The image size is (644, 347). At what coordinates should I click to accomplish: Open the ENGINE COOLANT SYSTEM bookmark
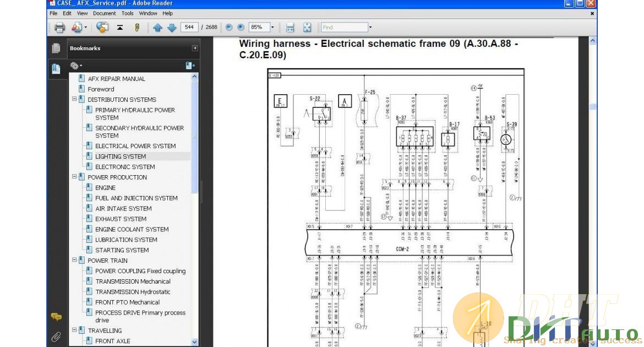(132, 229)
